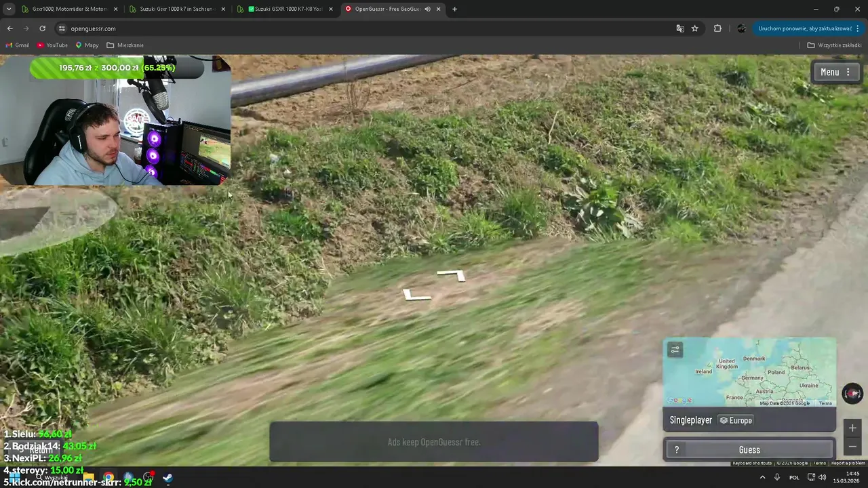This screenshot has height=488, width=868.
Task: Open the map settings sliders icon
Action: (x=675, y=350)
